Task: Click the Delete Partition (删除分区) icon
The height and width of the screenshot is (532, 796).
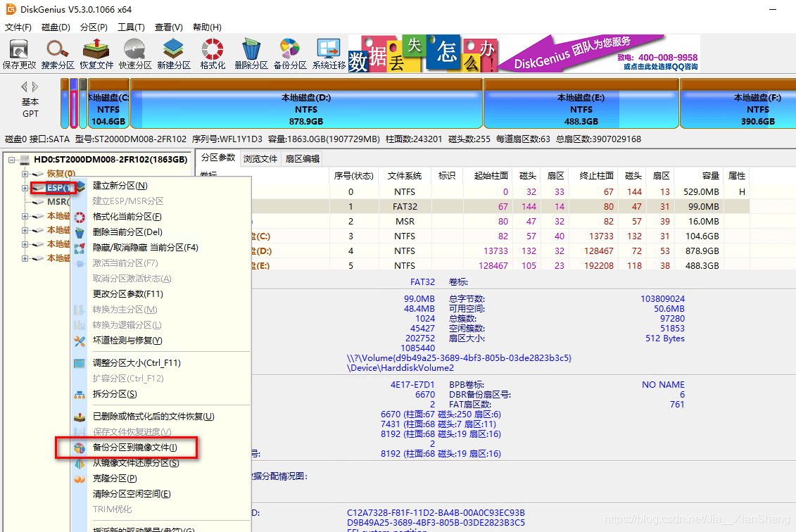Action: [251, 54]
